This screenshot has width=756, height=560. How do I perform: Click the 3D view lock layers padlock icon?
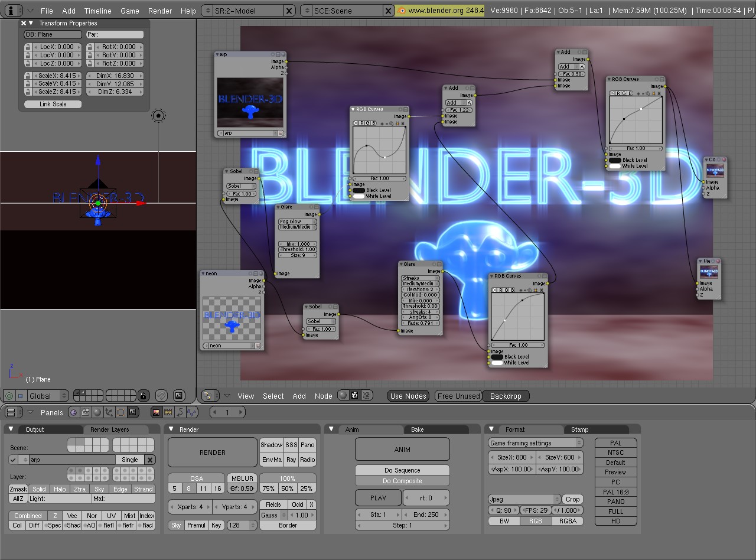pos(143,395)
